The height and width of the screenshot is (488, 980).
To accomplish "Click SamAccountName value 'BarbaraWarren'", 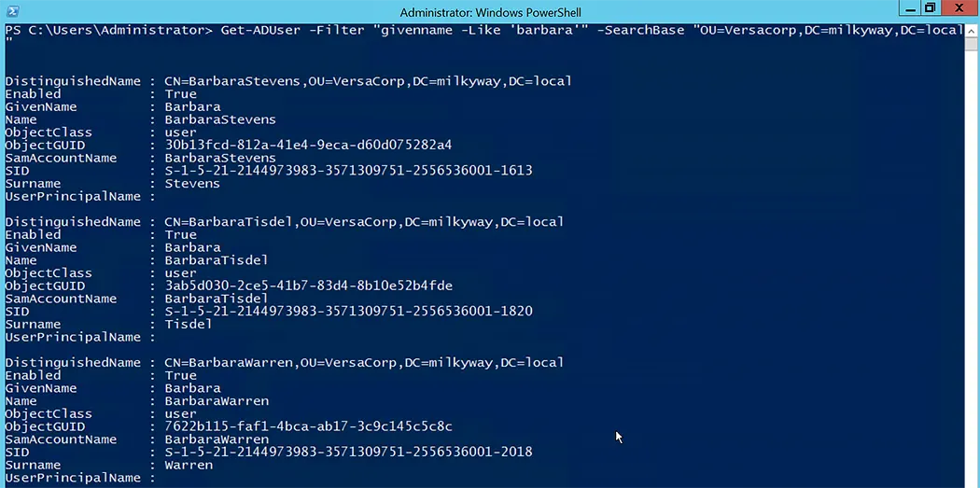I will coord(217,439).
